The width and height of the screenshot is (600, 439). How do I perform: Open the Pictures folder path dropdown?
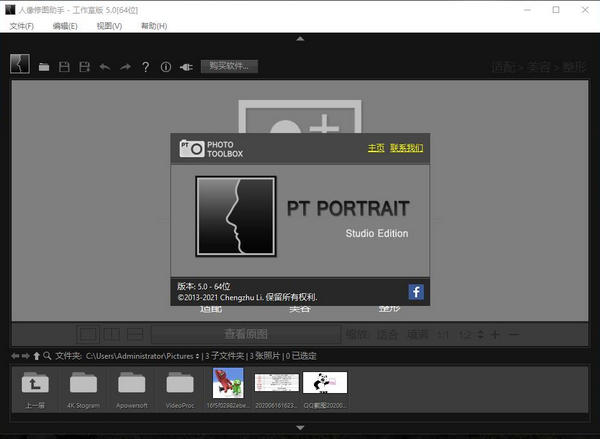coord(197,356)
